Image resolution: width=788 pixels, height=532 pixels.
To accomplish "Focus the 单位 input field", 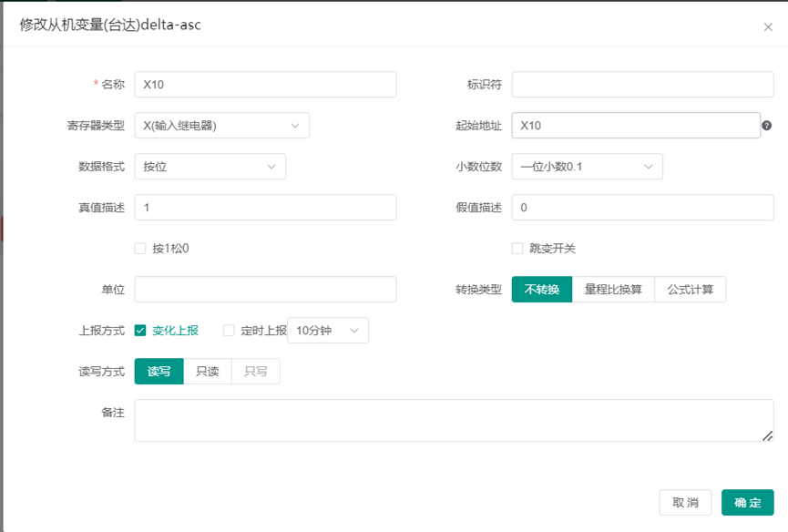I will 265,290.
